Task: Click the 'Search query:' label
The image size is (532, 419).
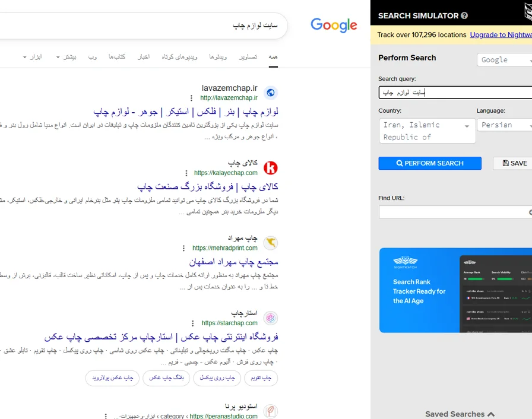Action: pyautogui.click(x=397, y=79)
